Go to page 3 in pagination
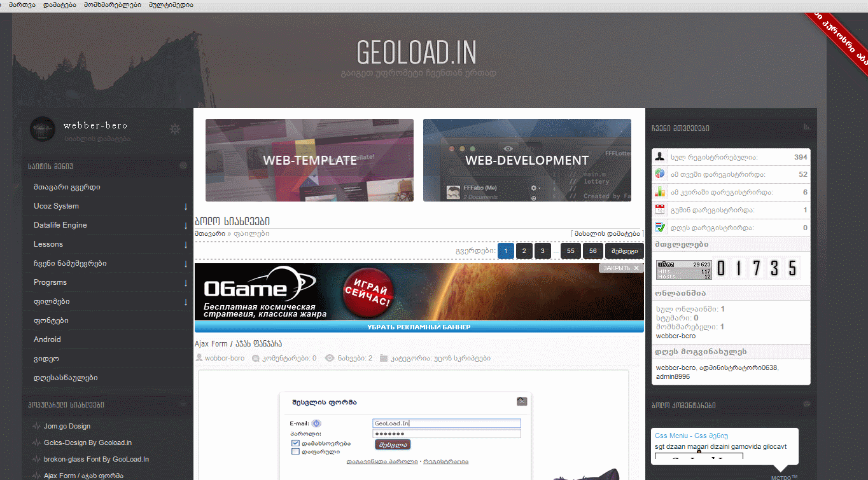The width and height of the screenshot is (868, 480). pyautogui.click(x=543, y=250)
